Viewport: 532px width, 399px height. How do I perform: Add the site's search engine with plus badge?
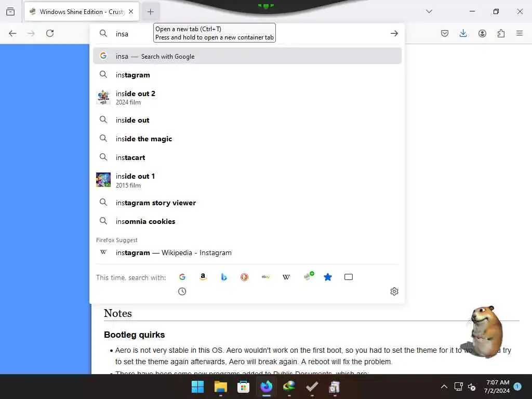pyautogui.click(x=309, y=276)
